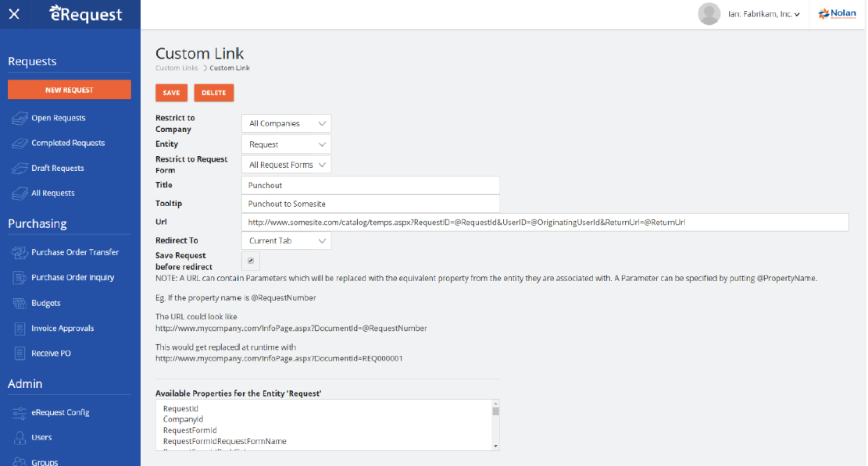Click the Custom Links breadcrumb link

[177, 69]
